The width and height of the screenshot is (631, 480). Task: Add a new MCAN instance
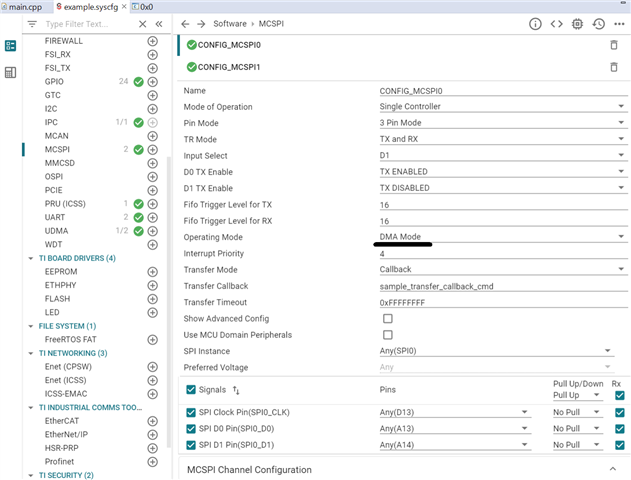click(x=153, y=136)
